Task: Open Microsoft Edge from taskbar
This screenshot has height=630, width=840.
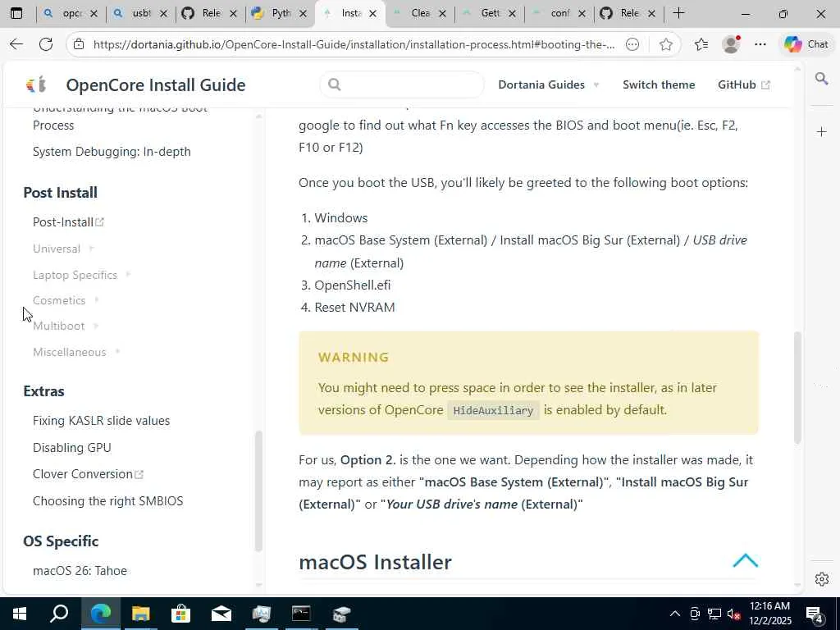Action: coord(101,614)
